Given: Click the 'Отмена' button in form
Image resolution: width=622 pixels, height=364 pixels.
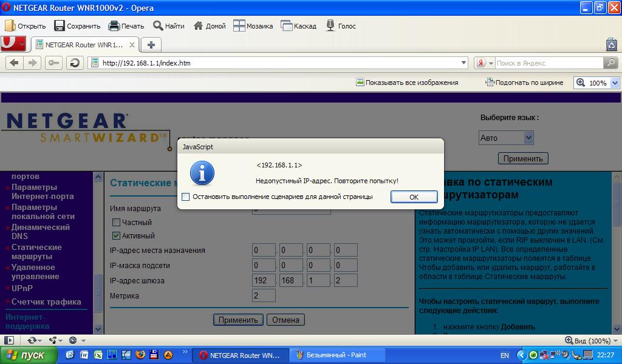Looking at the screenshot, I should pyautogui.click(x=285, y=320).
